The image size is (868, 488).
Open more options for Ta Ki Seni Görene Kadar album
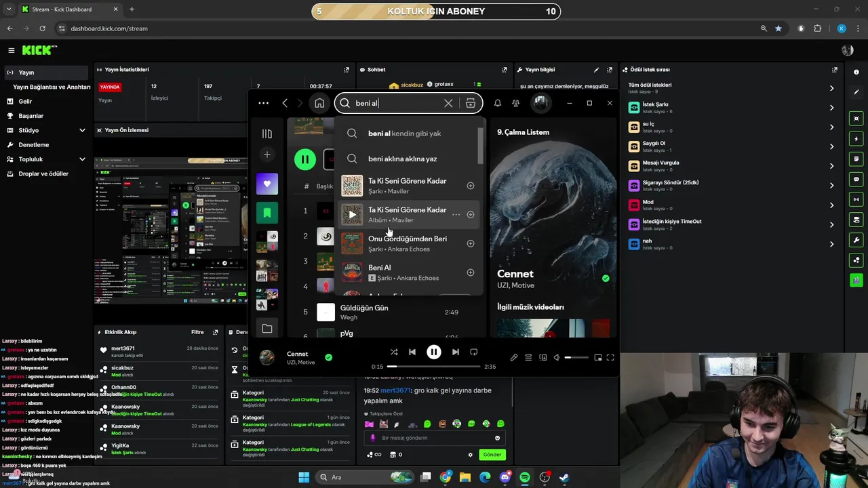(x=456, y=215)
